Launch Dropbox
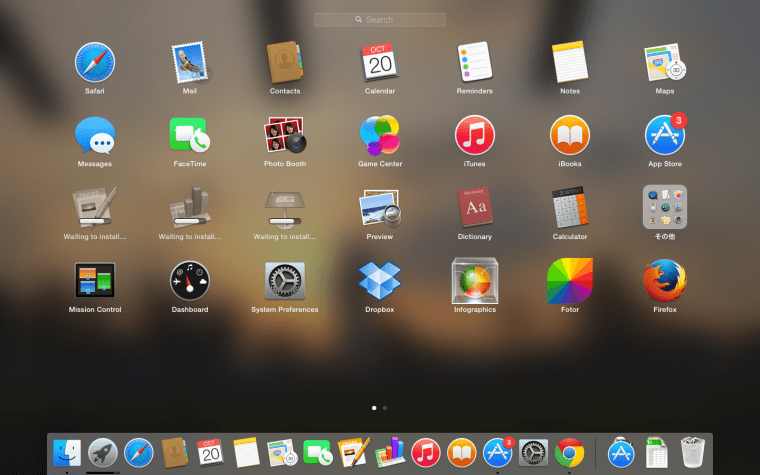 pos(380,280)
